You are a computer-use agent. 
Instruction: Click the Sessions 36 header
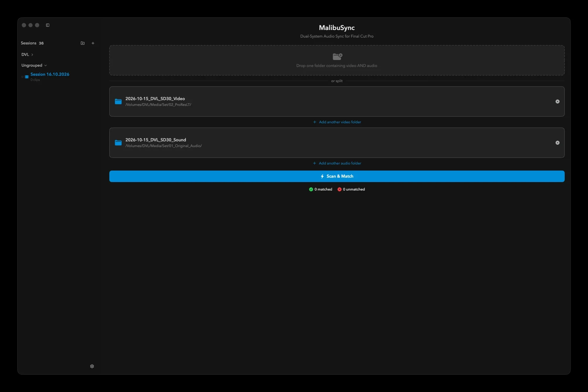tap(32, 43)
